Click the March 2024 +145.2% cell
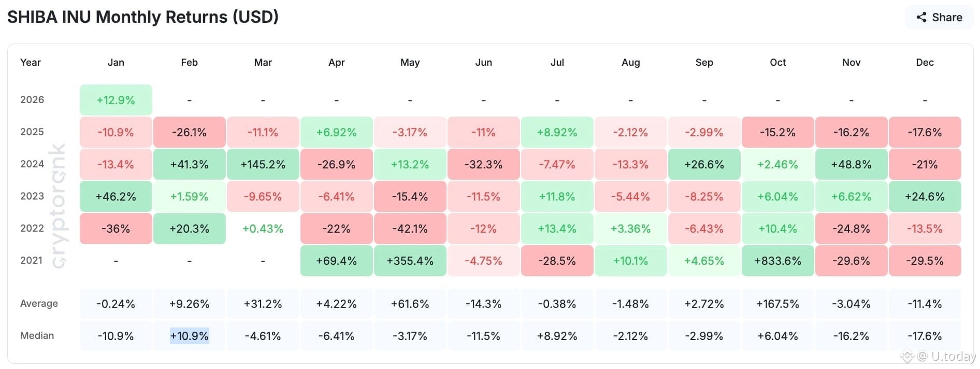 [x=263, y=164]
